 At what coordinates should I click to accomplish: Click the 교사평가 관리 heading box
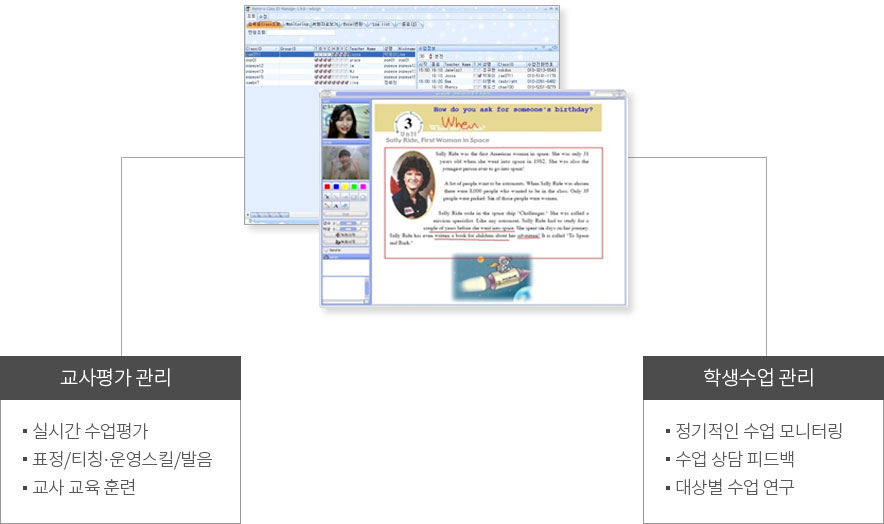[120, 378]
